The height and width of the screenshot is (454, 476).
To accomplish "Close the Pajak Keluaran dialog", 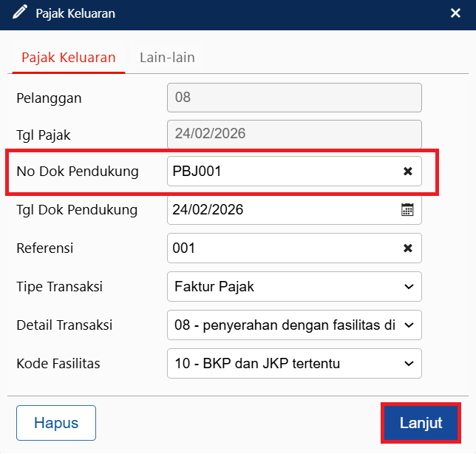I will [x=456, y=13].
